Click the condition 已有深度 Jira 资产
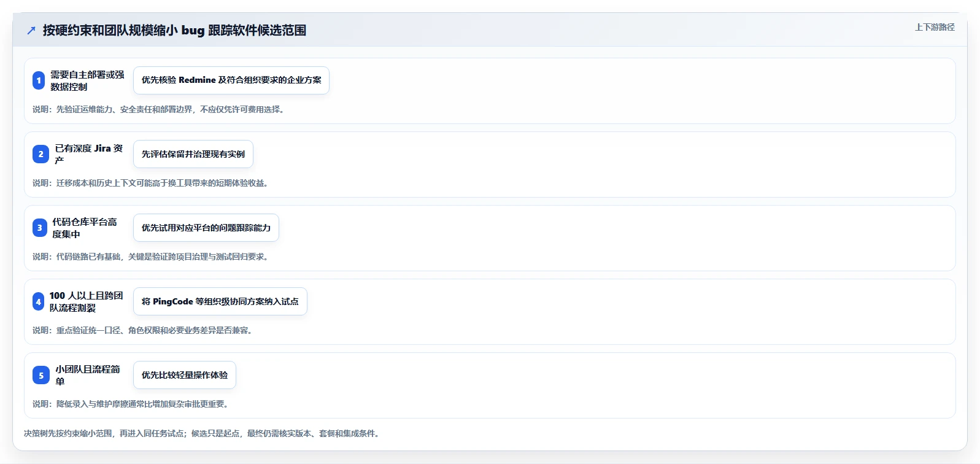The height and width of the screenshot is (464, 980). (x=89, y=154)
